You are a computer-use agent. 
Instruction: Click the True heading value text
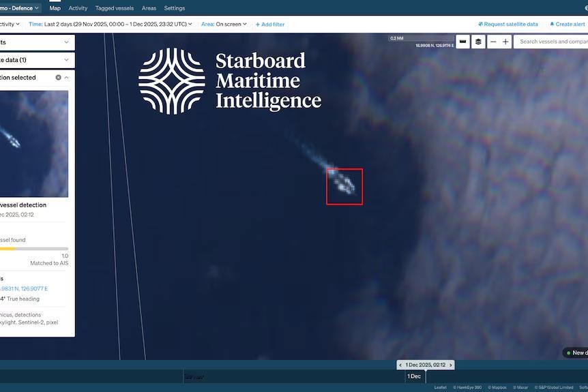click(20, 299)
